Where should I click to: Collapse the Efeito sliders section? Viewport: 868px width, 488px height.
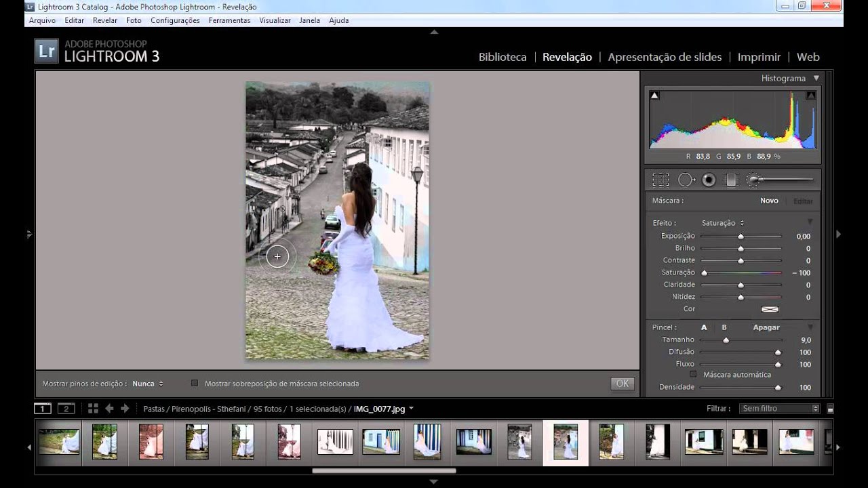pos(810,222)
